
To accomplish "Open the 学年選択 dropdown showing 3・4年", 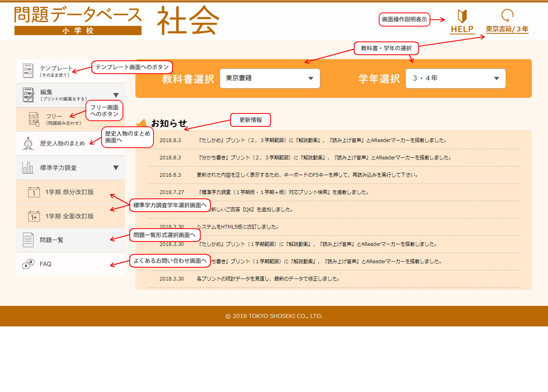I will pos(456,78).
